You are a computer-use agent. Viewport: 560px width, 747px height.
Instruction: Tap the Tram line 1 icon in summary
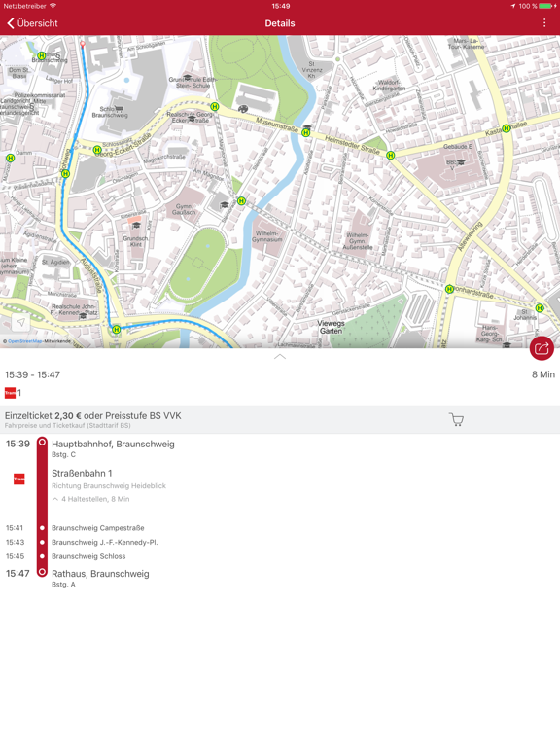pos(10,393)
